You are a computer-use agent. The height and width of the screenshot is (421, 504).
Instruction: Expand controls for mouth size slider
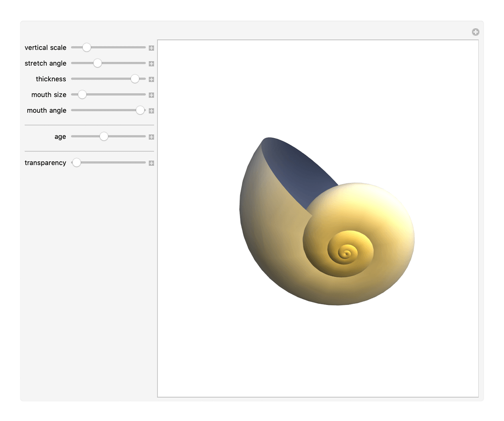point(151,95)
